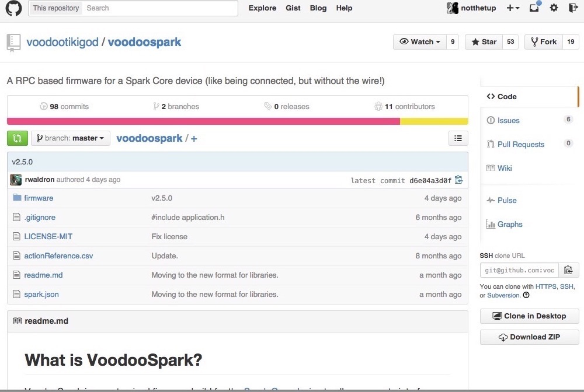Open the spark.json file
This screenshot has height=392, width=584.
point(41,295)
